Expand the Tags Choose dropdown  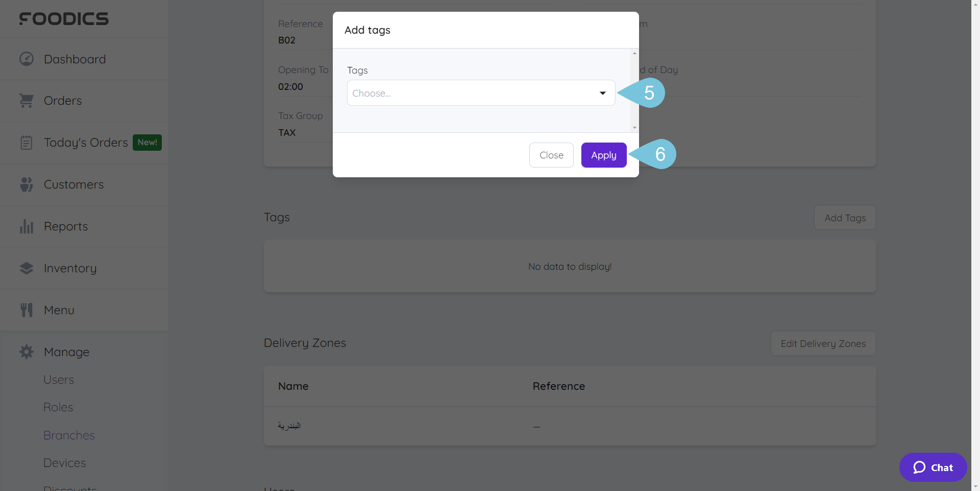coord(480,93)
